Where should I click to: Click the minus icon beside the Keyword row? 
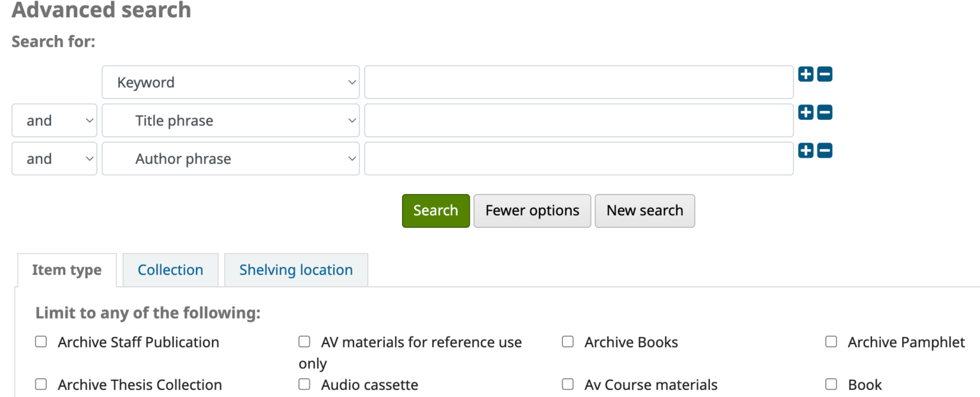coord(824,74)
